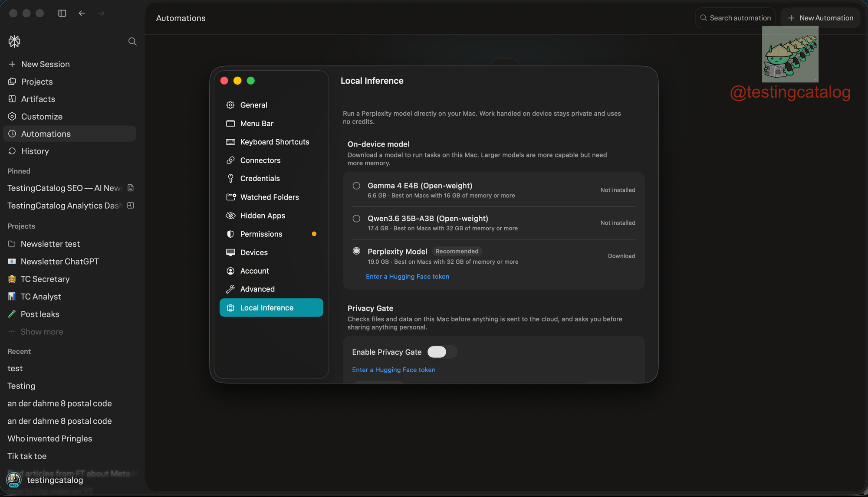Click the TestingCatalog Analytics Dash layout icon
The height and width of the screenshot is (497, 868).
click(130, 205)
